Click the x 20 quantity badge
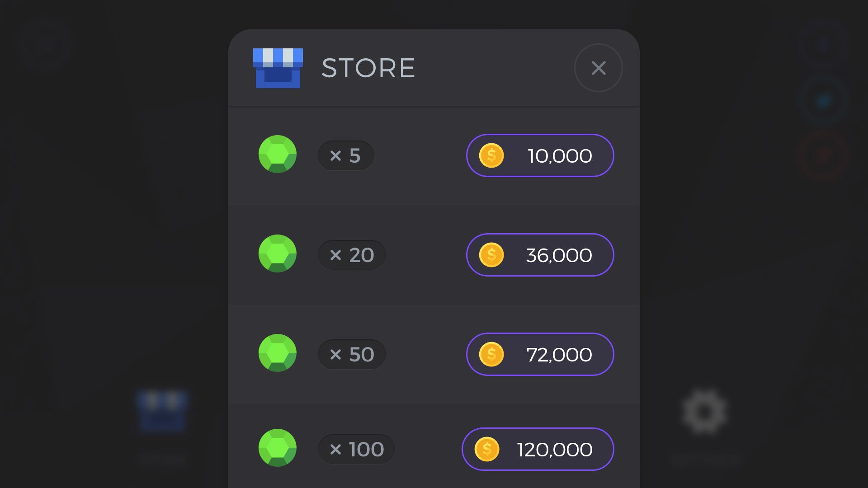The width and height of the screenshot is (868, 488). (352, 255)
